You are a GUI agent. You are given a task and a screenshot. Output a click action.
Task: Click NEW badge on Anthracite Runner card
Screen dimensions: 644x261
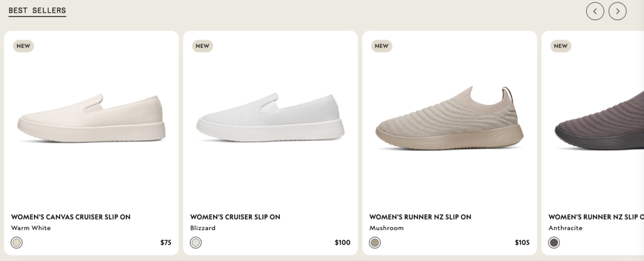(x=560, y=46)
